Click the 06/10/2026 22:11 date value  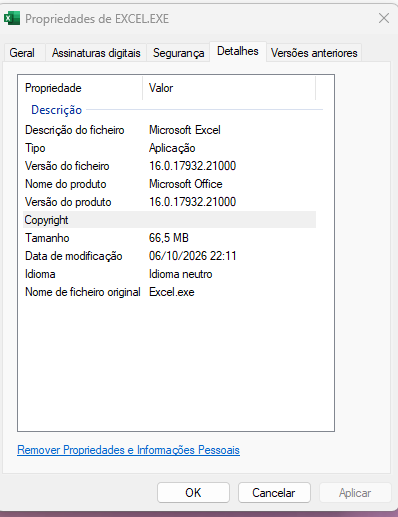193,256
